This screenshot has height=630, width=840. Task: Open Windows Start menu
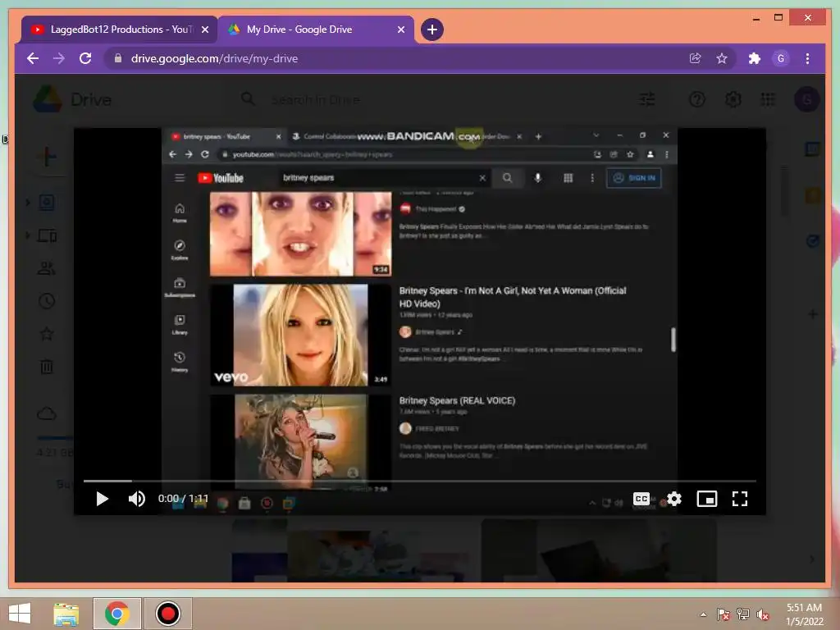coord(20,614)
